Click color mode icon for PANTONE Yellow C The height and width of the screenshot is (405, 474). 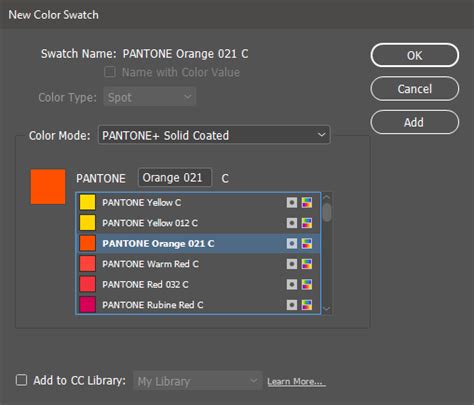click(307, 203)
